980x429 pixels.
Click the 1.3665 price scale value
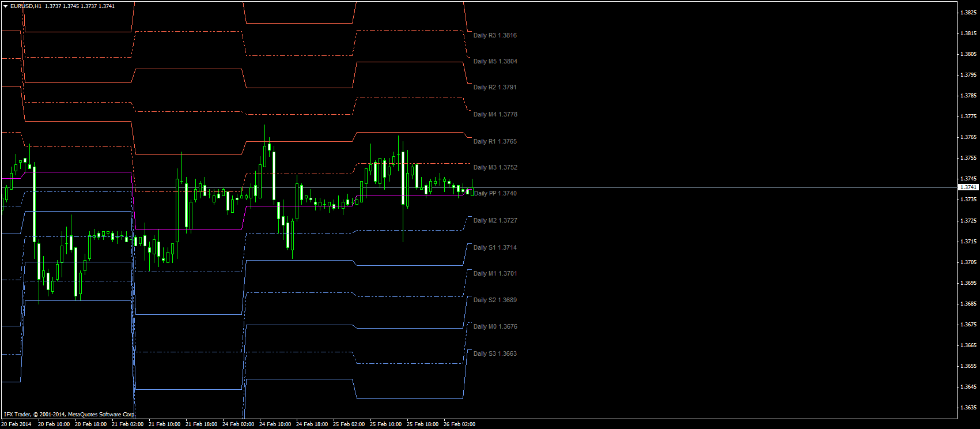point(968,345)
